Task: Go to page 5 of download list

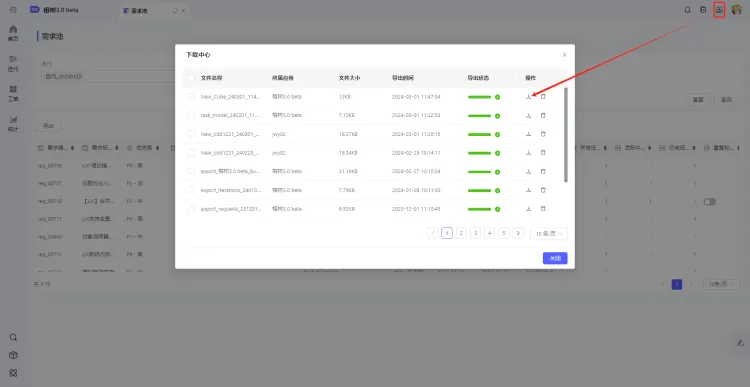Action: pos(504,233)
